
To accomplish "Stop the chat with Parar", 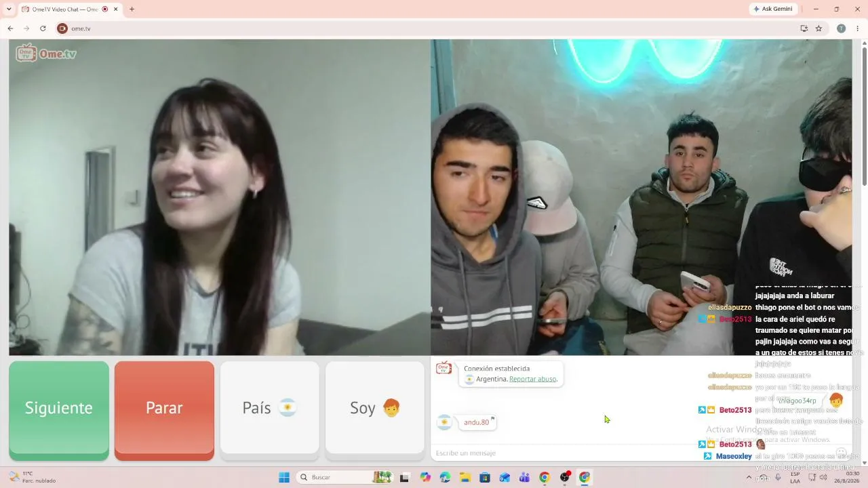I will click(164, 410).
